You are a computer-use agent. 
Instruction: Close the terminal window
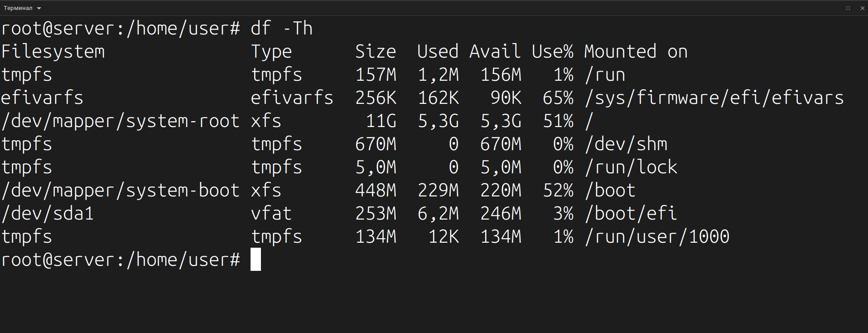862,8
